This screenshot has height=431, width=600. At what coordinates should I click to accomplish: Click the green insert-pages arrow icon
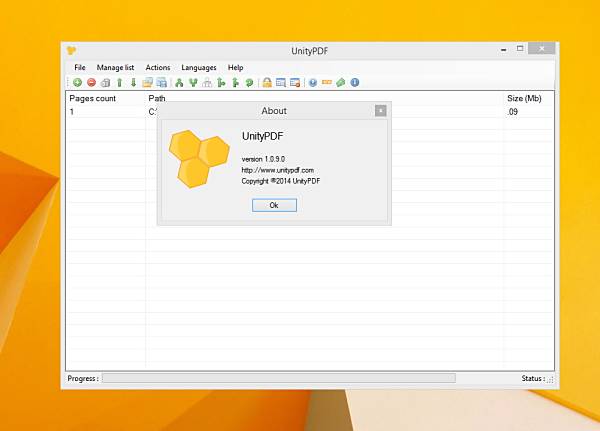coord(221,82)
